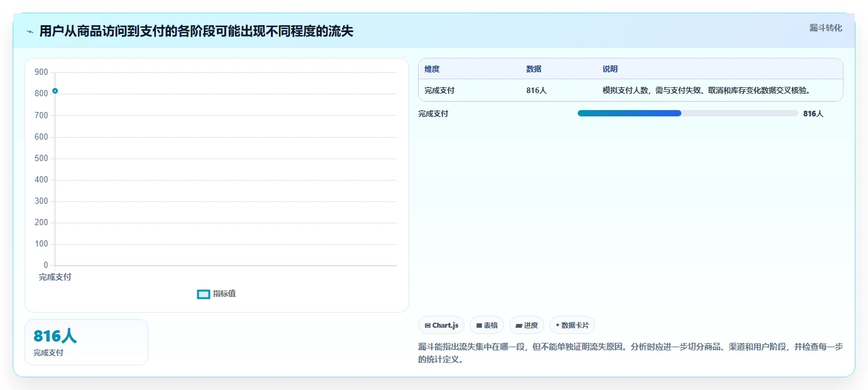This screenshot has width=868, height=390.
Task: Click the 500 y-axis tick label
Action: click(x=41, y=159)
